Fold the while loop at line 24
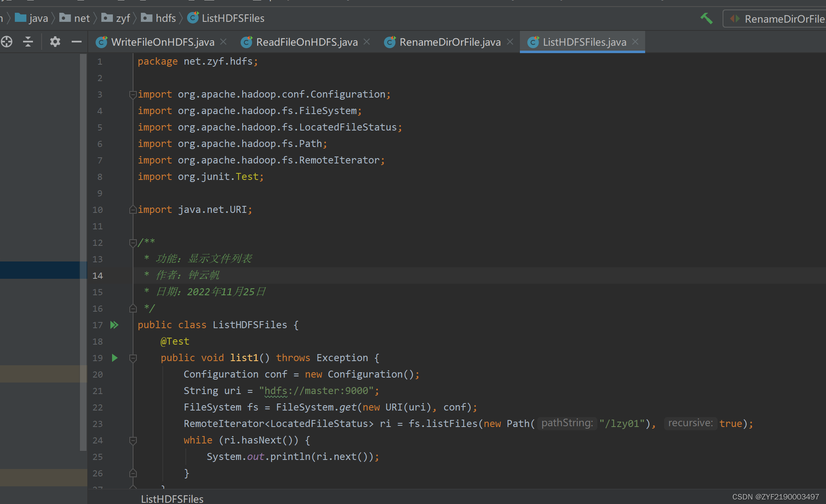 pyautogui.click(x=133, y=441)
